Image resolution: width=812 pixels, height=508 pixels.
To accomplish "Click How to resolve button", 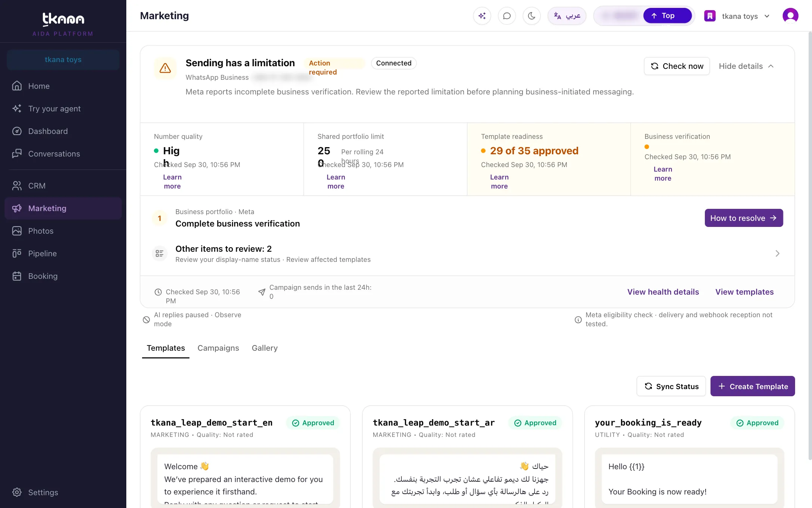I will click(744, 218).
